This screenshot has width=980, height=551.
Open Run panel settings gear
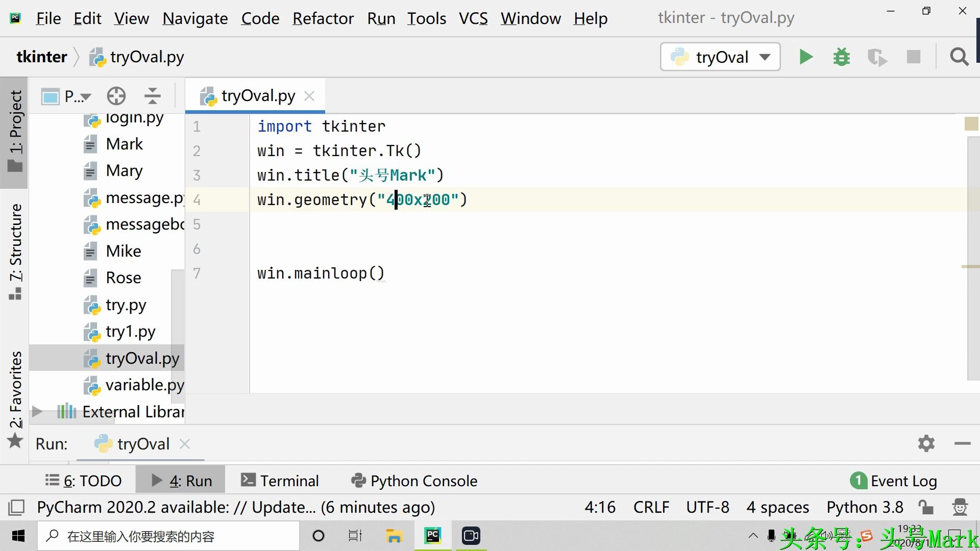point(926,443)
